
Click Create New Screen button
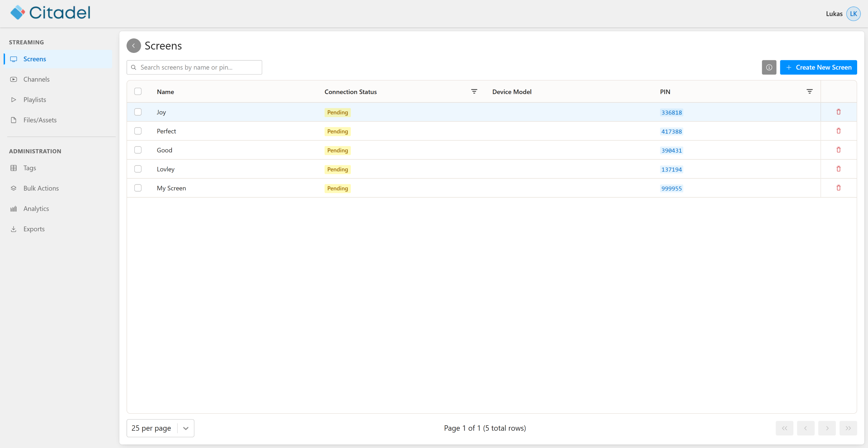818,67
